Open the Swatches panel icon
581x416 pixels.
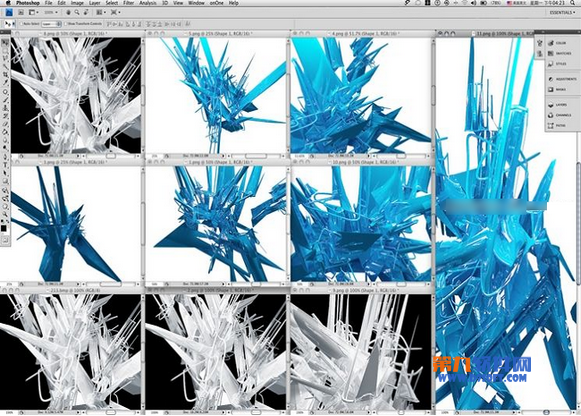(551, 53)
